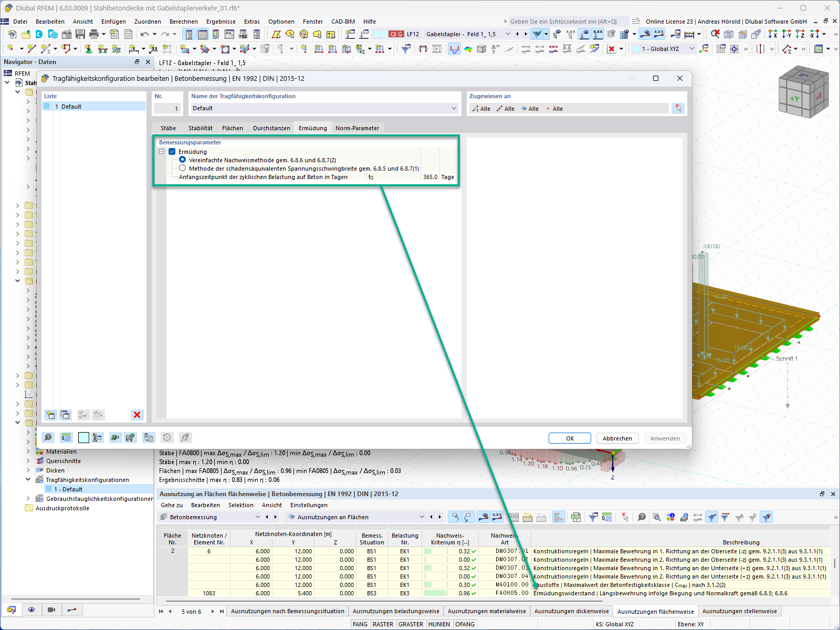This screenshot has width=840, height=630.
Task: Select Methode der schadensäquivalenten Spannungsschwingbreite radio
Action: [183, 168]
